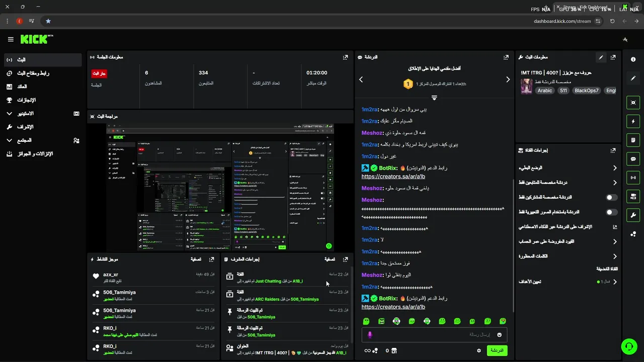Bookmark this page with star icon
This screenshot has height=362, width=644.
click(48, 21)
